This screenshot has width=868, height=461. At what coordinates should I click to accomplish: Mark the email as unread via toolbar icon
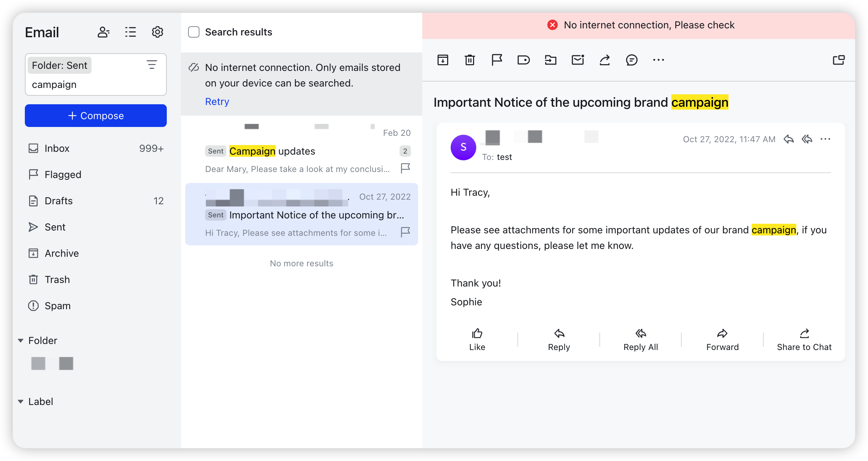pos(577,60)
